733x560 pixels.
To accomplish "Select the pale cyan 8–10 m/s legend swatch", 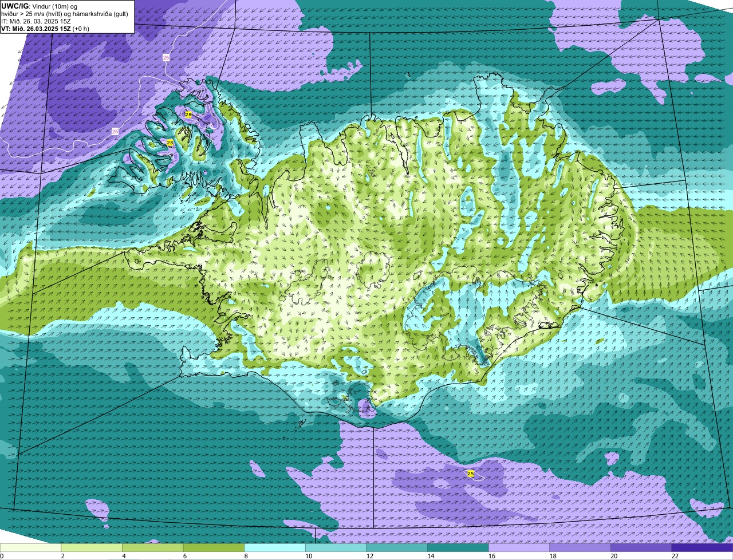I will tap(275, 547).
